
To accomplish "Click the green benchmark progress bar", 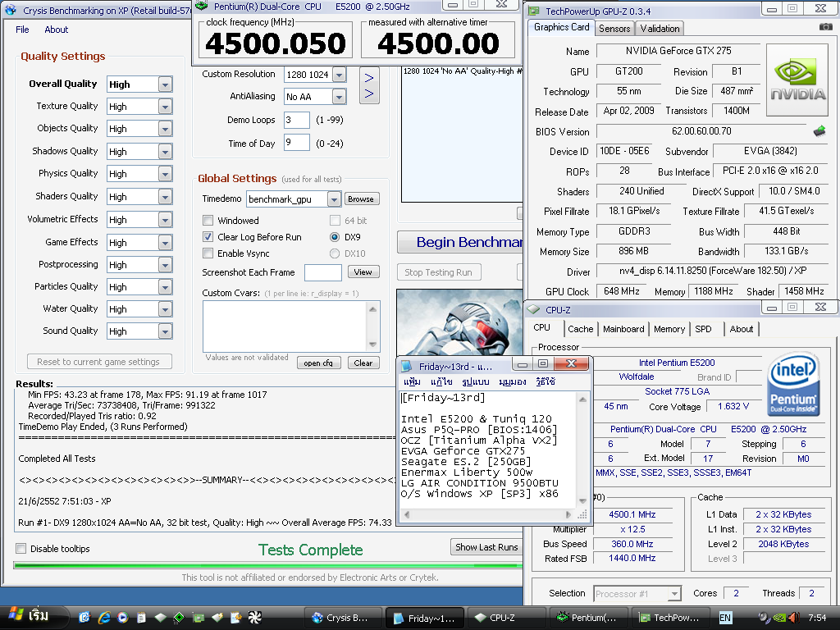I will coord(268,564).
